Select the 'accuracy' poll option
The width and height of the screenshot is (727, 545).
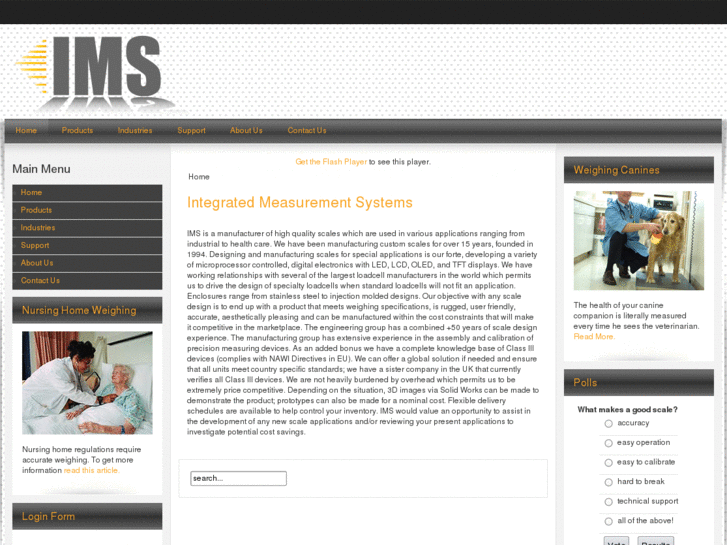(x=609, y=423)
